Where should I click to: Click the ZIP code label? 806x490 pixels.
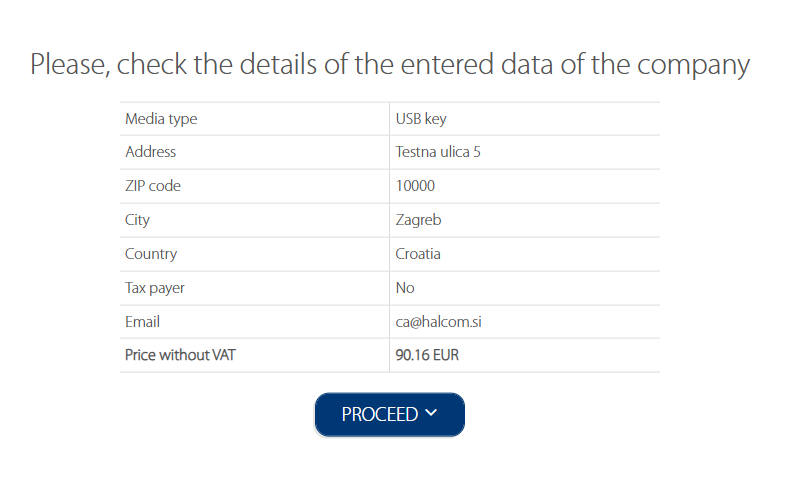click(153, 186)
